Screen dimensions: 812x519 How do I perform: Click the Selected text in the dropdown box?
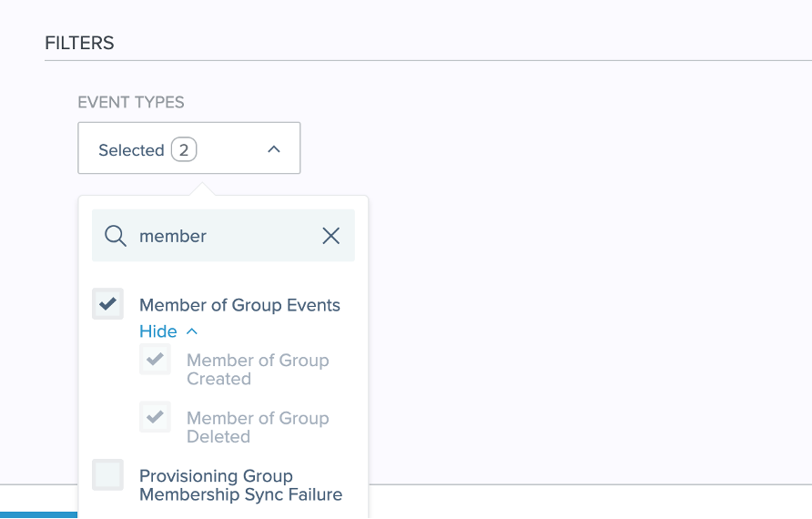pos(131,150)
